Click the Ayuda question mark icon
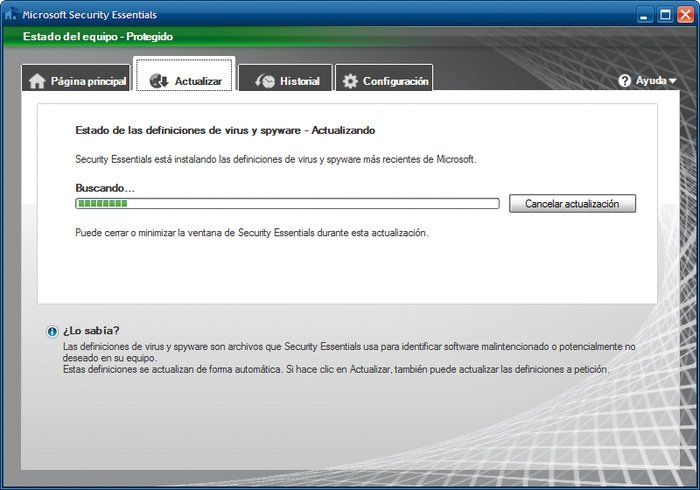Viewport: 700px width, 490px height. 625,81
